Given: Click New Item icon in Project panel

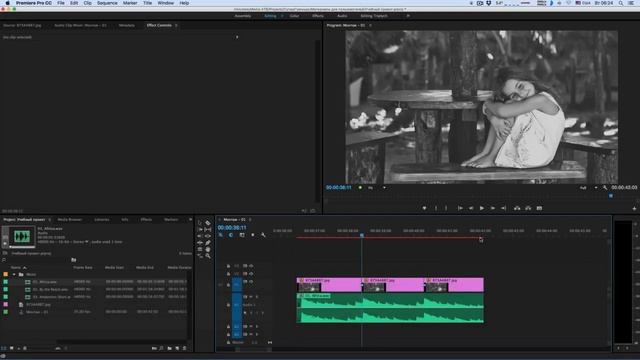Looking at the screenshot, I should [177, 348].
